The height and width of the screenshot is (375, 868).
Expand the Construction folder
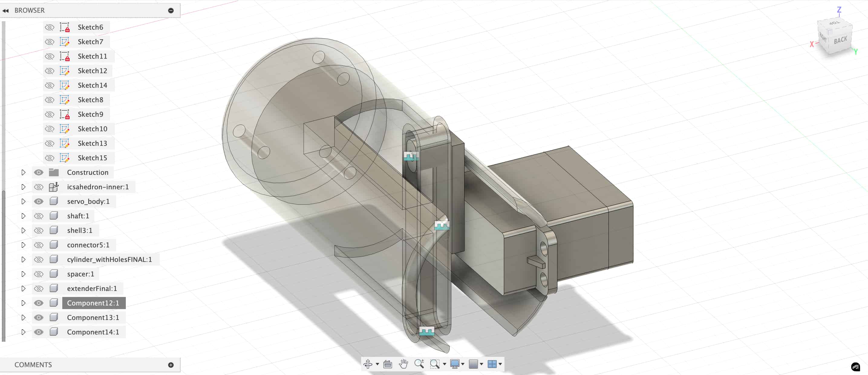click(23, 172)
